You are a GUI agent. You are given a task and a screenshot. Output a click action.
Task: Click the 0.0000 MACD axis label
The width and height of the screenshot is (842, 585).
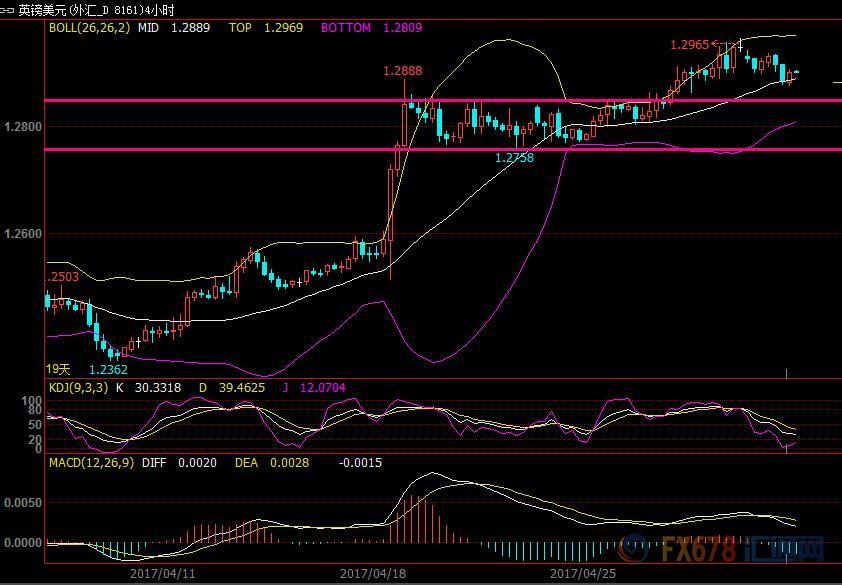(x=23, y=543)
